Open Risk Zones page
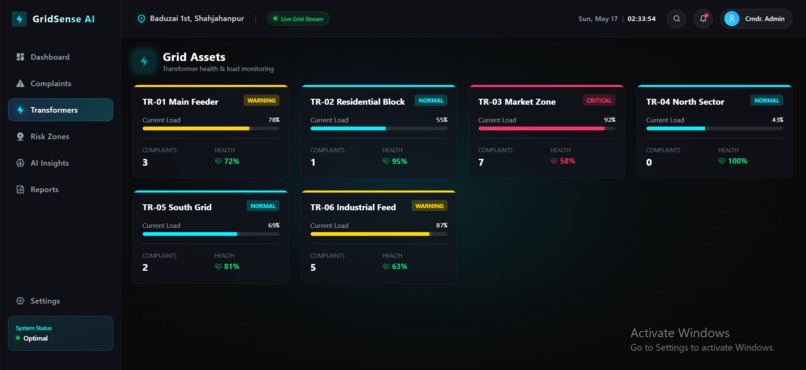 pyautogui.click(x=61, y=137)
